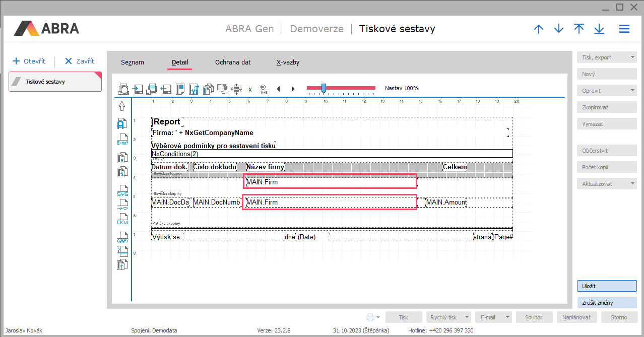Select the pointer arrow tool
644x337 pixels.
pyautogui.click(x=121, y=106)
